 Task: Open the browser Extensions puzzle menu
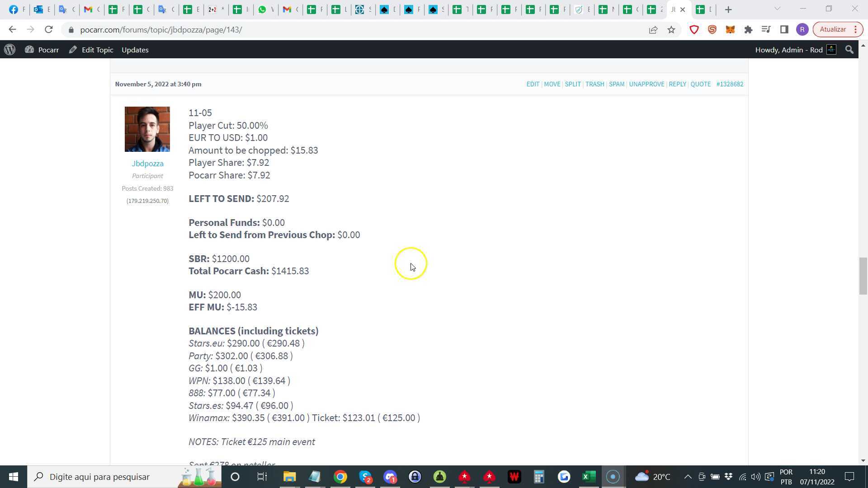(x=748, y=29)
